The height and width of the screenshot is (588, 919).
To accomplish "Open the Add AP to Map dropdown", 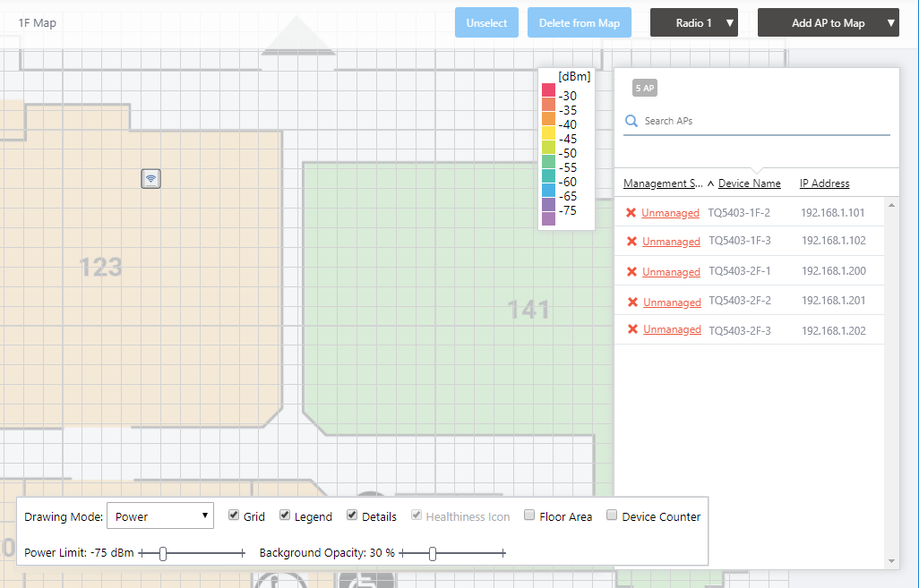I will 828,23.
